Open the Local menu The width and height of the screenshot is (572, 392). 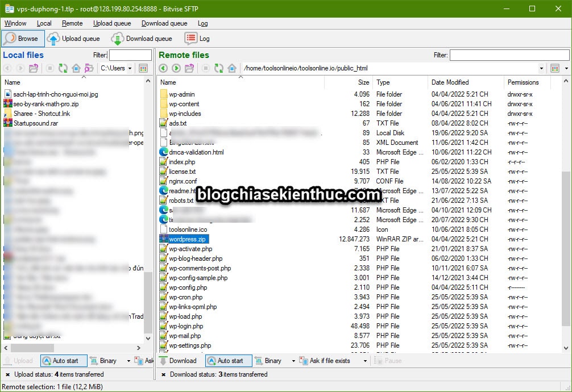click(44, 23)
